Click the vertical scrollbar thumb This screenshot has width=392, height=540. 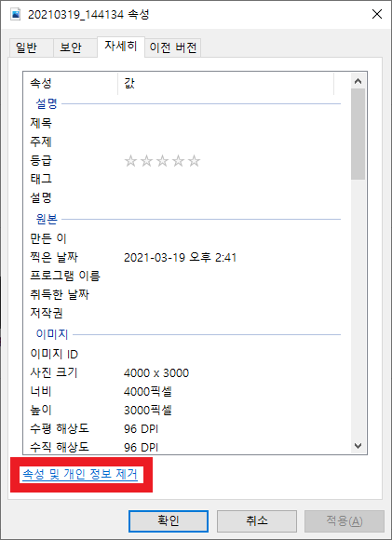click(358, 134)
